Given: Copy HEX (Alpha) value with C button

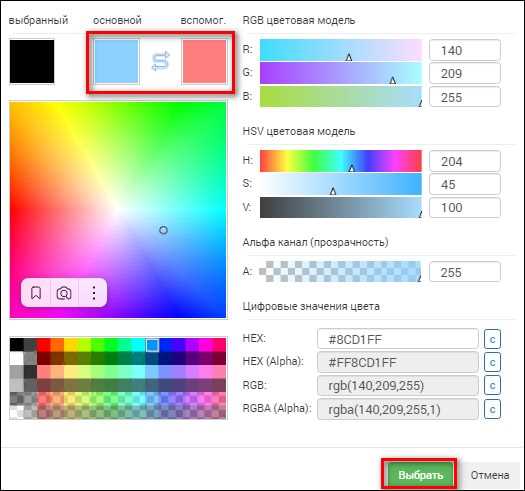Looking at the screenshot, I should click(492, 362).
